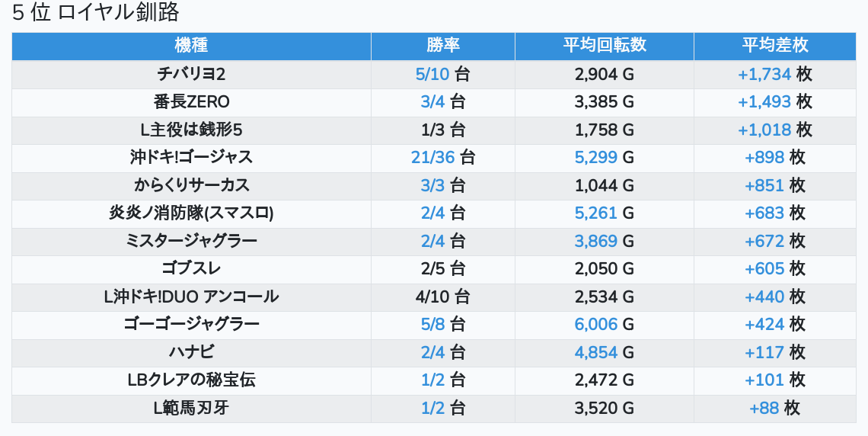Select L主役は銭形5 in the table

pyautogui.click(x=191, y=130)
